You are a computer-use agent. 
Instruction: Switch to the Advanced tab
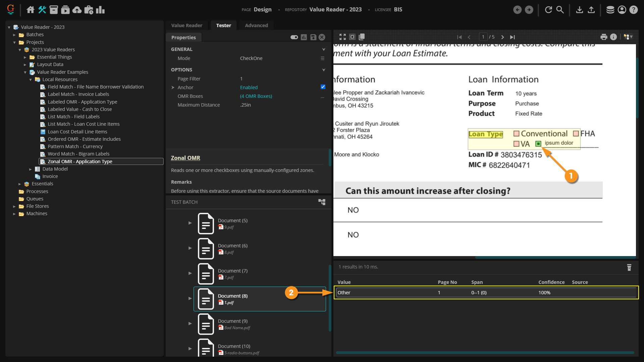(x=256, y=25)
